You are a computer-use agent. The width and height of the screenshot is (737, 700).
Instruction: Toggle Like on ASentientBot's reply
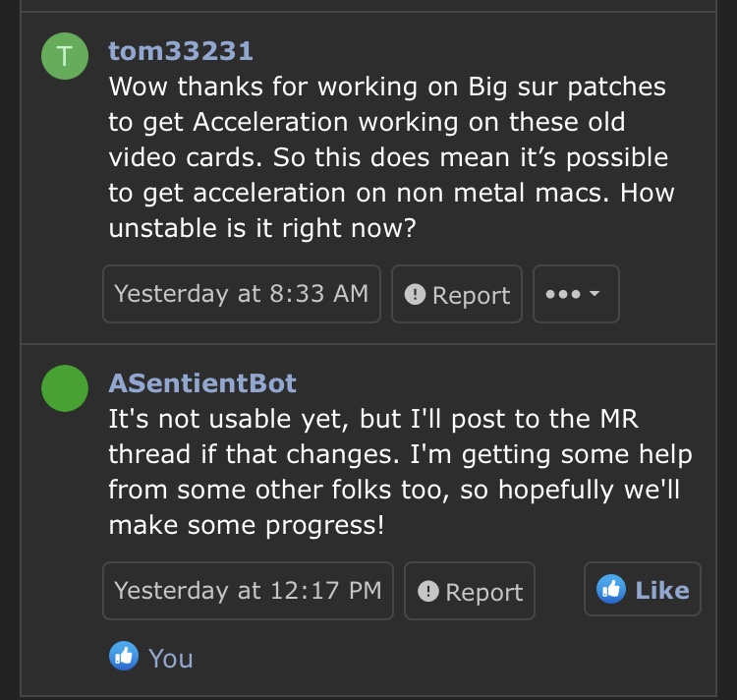point(643,590)
